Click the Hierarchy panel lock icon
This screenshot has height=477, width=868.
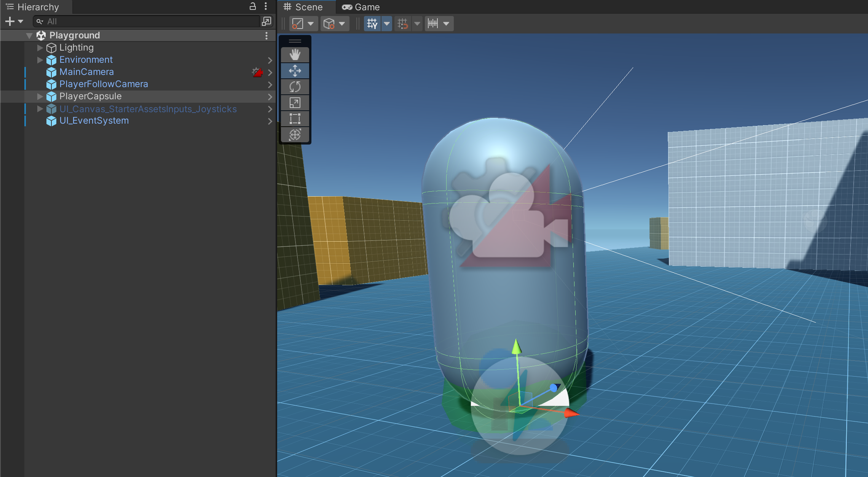coord(252,6)
